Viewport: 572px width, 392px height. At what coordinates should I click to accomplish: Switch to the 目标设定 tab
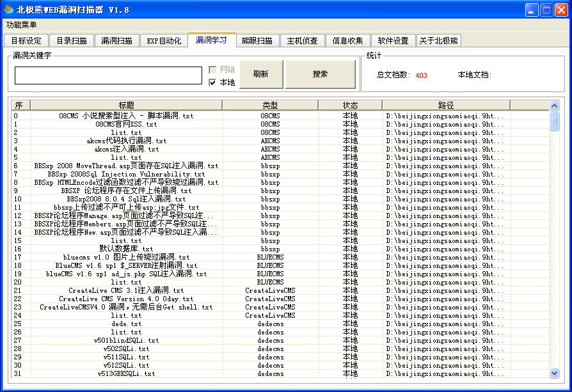tap(26, 40)
